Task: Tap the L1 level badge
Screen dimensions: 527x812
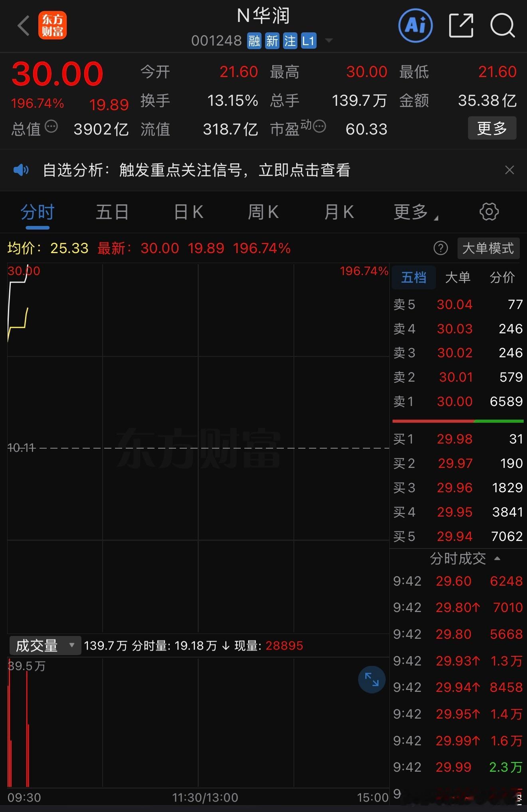Action: tap(309, 41)
